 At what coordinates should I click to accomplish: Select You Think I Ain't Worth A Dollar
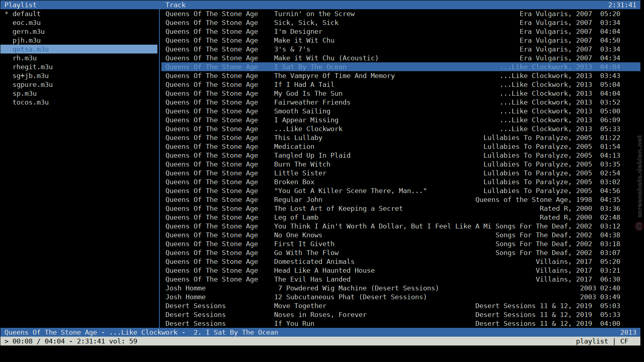click(x=401, y=226)
